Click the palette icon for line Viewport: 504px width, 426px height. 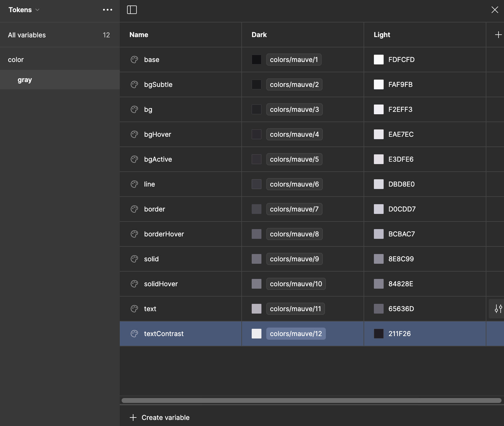pyautogui.click(x=134, y=184)
